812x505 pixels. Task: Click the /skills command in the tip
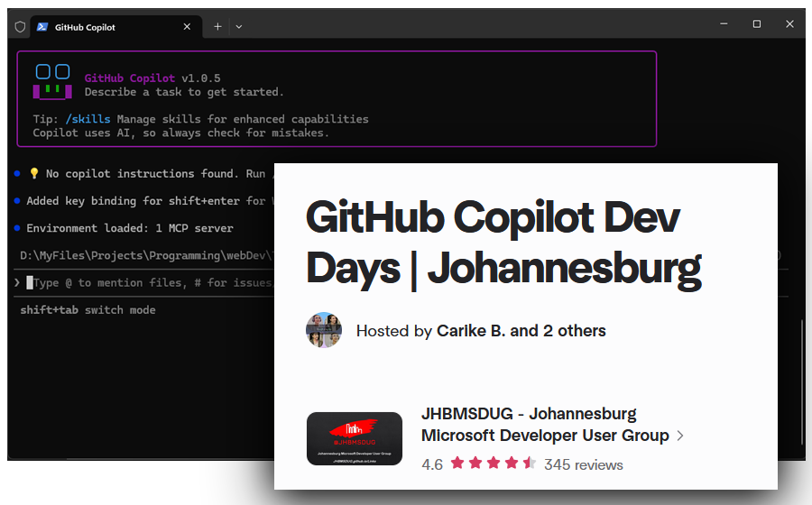(x=88, y=119)
